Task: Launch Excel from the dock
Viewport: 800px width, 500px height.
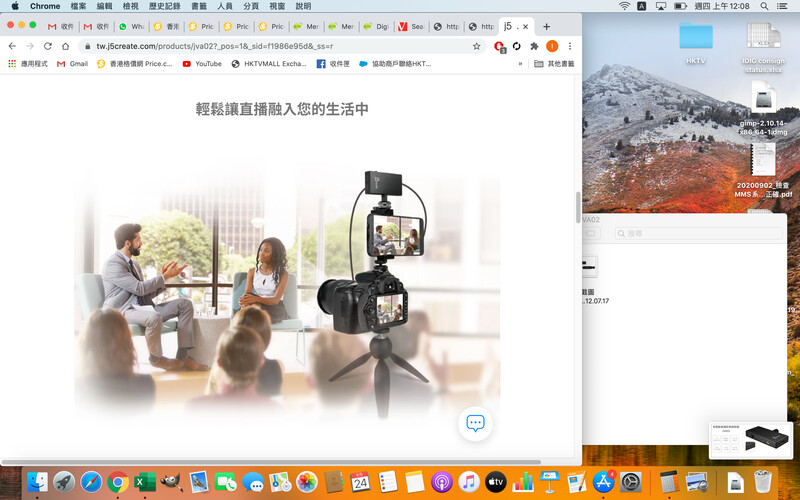Action: pyautogui.click(x=144, y=482)
